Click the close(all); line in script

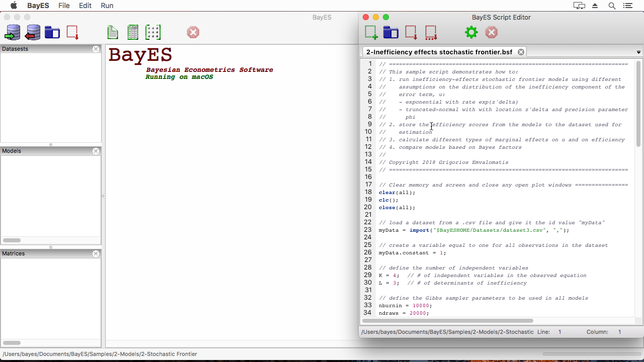point(397,208)
